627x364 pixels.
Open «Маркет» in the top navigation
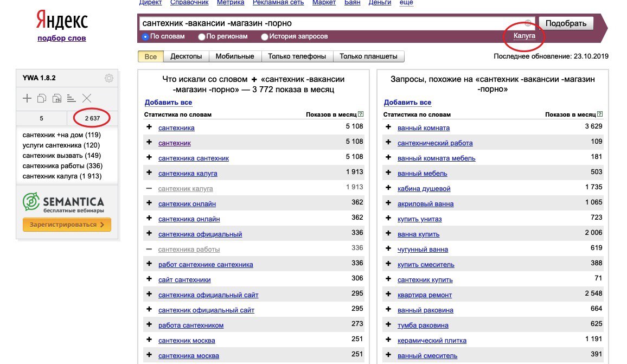click(x=324, y=2)
